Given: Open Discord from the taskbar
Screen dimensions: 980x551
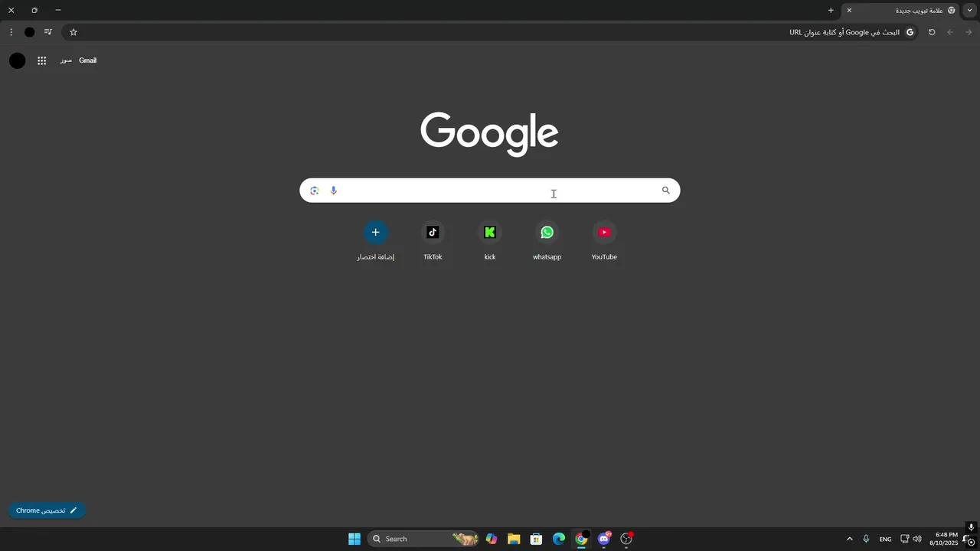Looking at the screenshot, I should [604, 539].
